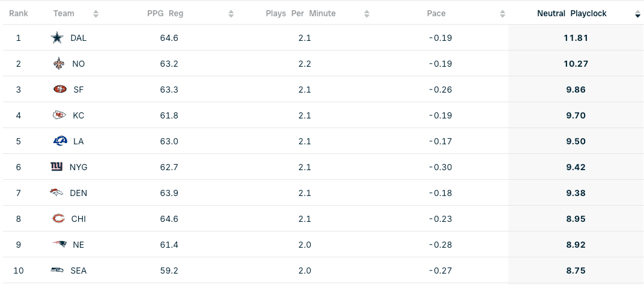The width and height of the screenshot is (644, 285).
Task: Select the Neutral Playclock header label
Action: [x=572, y=14]
